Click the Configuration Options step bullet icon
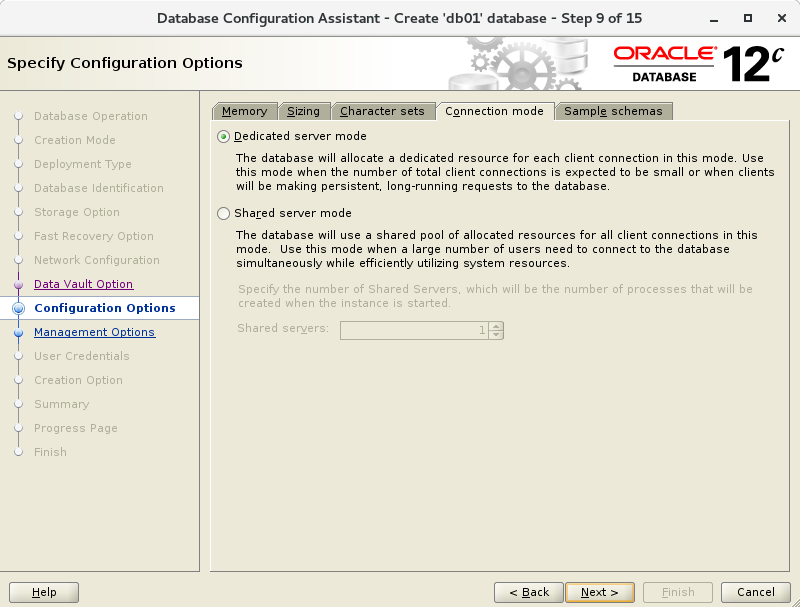Image resolution: width=800 pixels, height=607 pixels. 18,308
